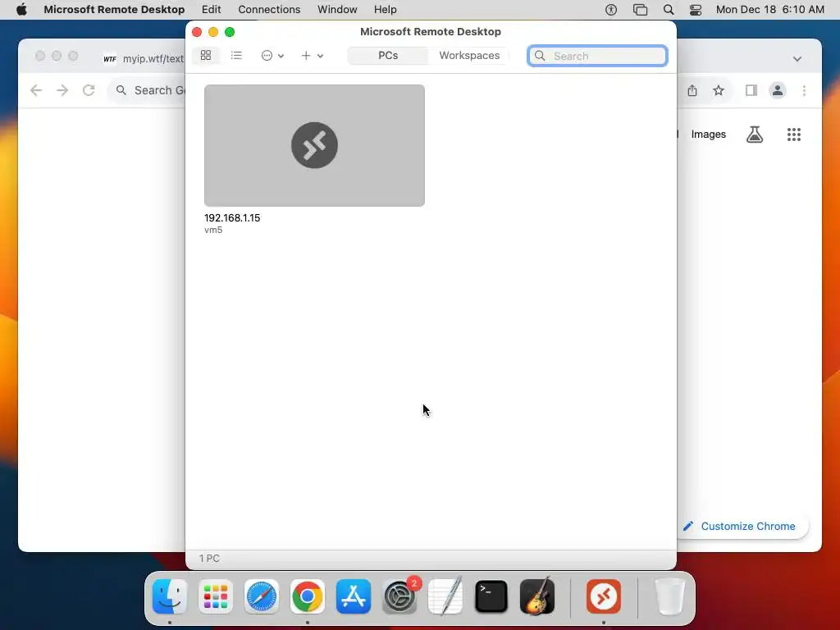
Task: Open Control Center in menu bar
Action: coord(696,10)
